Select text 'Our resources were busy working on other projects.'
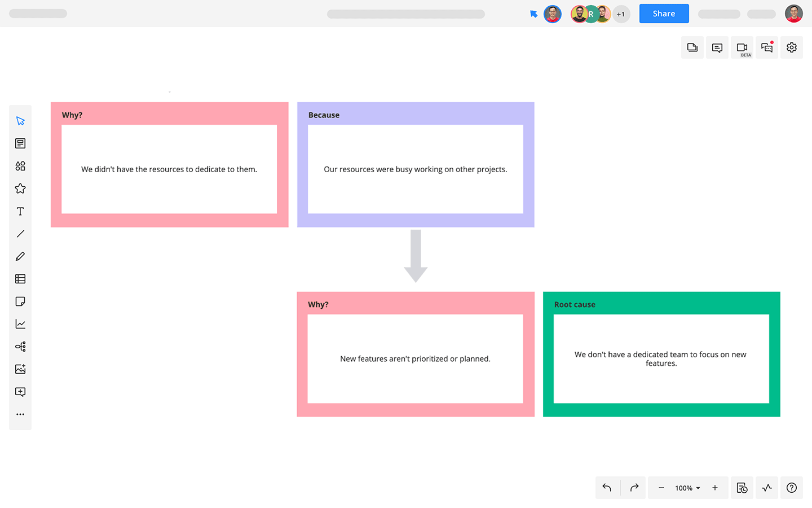 [416, 169]
